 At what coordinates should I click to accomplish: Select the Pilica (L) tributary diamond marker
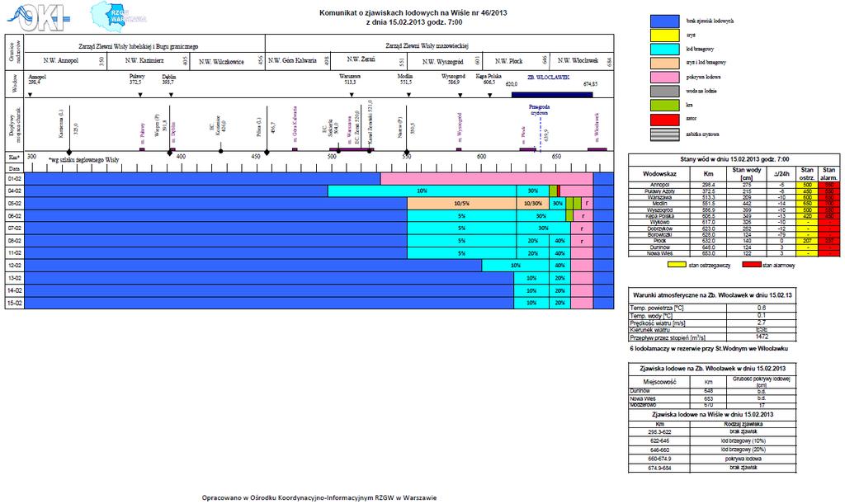pyautogui.click(x=267, y=153)
